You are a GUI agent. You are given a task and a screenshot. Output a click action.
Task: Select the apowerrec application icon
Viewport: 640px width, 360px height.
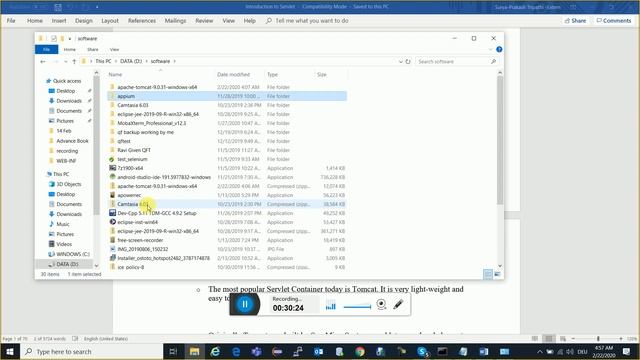[x=112, y=195]
